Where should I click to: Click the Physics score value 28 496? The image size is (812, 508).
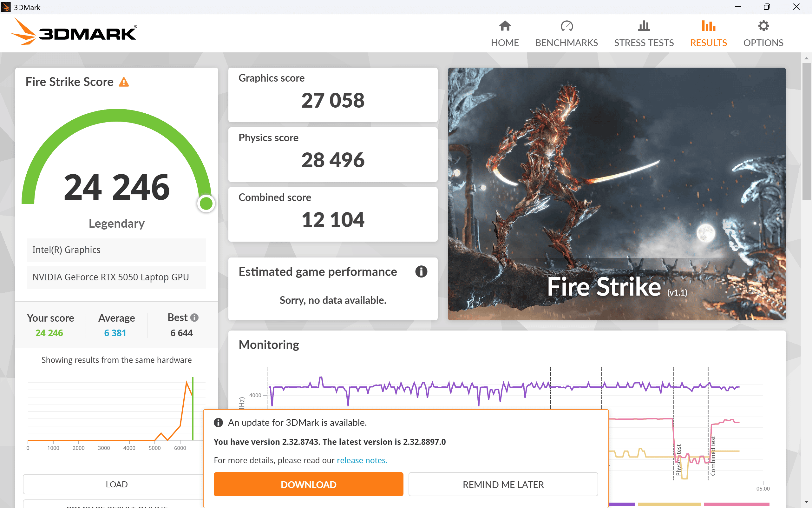[333, 160]
